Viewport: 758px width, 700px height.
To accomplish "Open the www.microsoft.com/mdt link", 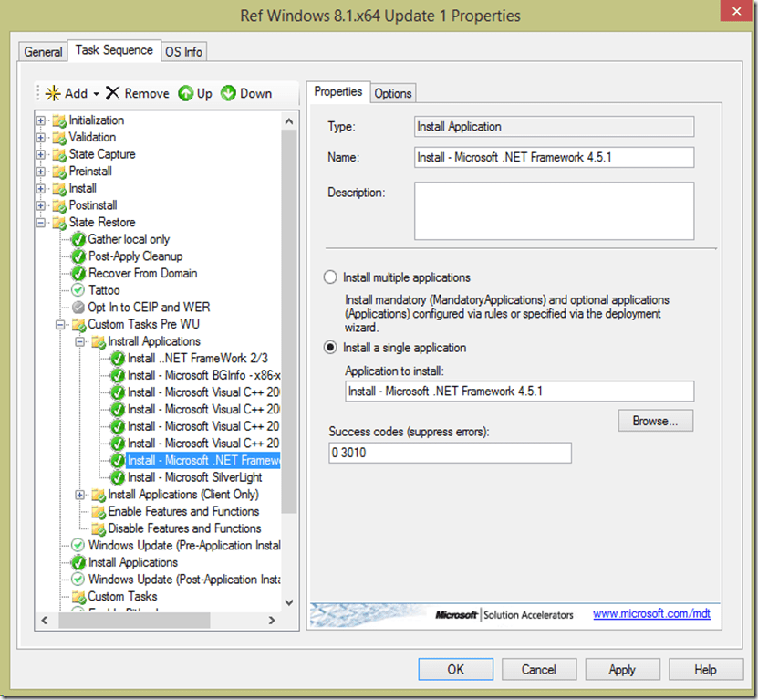I will pos(651,614).
